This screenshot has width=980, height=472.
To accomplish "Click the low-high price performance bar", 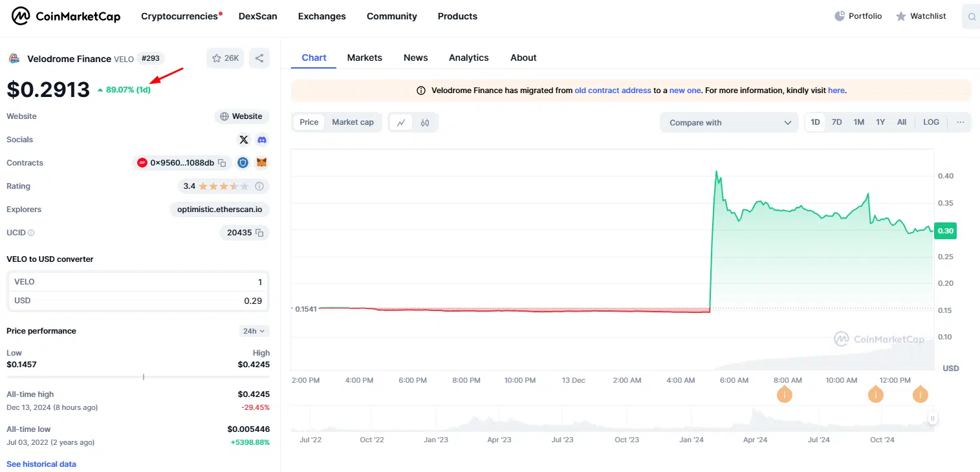I will [138, 376].
